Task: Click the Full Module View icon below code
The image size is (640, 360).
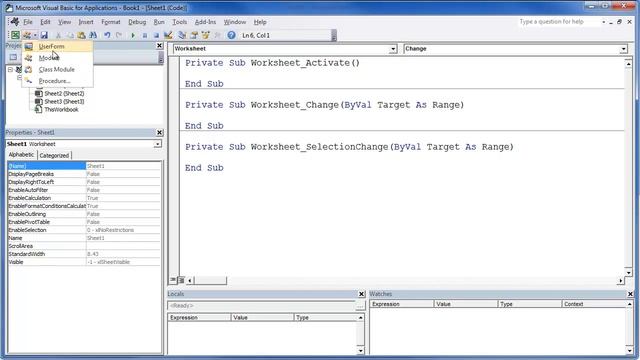Action: click(181, 280)
